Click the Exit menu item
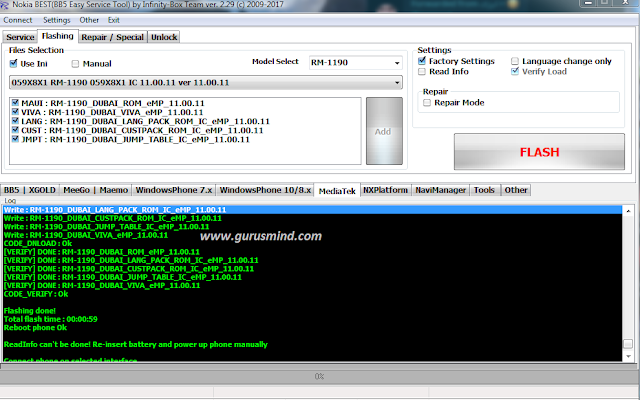Screen dimensions: 640x400 point(113,20)
